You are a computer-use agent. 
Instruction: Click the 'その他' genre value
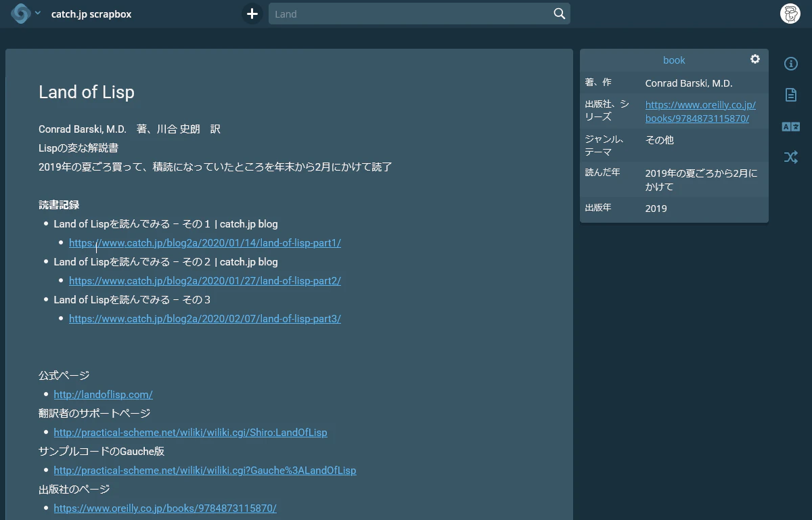coord(659,140)
